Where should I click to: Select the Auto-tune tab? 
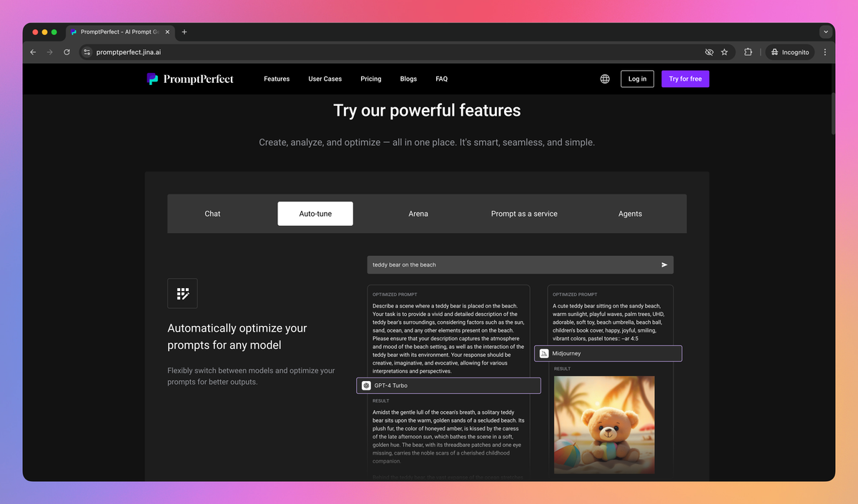(315, 214)
